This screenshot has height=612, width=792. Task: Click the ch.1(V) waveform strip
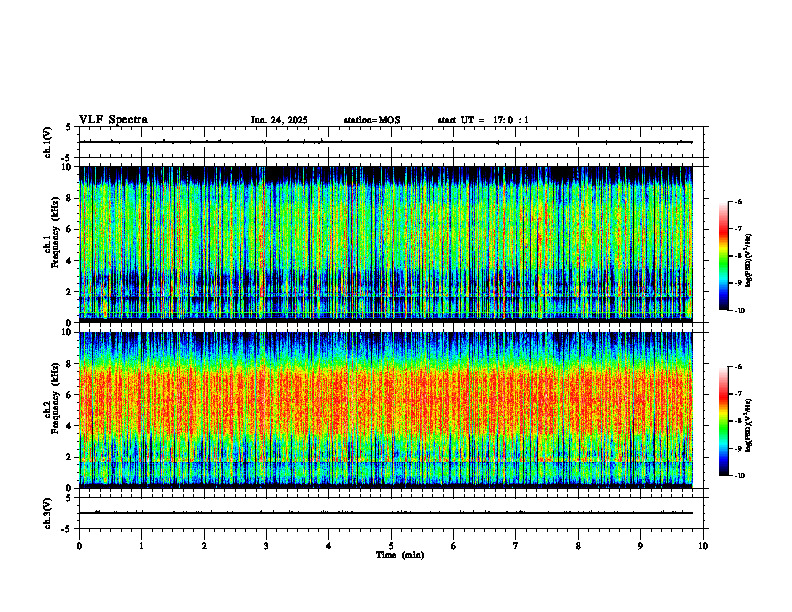tap(391, 142)
